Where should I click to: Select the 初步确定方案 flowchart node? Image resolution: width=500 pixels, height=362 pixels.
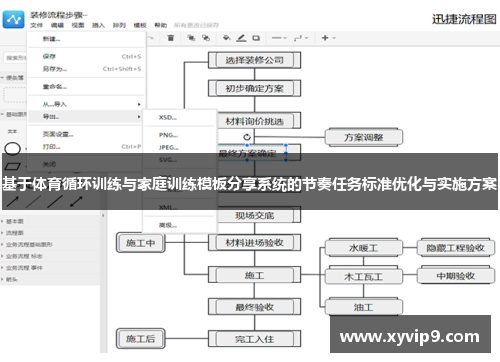pos(254,88)
